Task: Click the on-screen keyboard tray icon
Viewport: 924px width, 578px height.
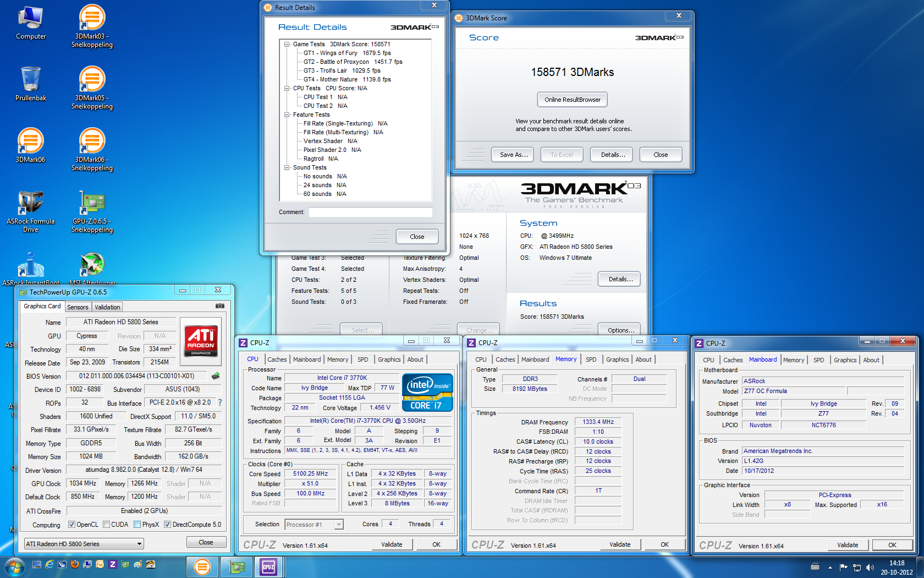Action: (x=815, y=567)
